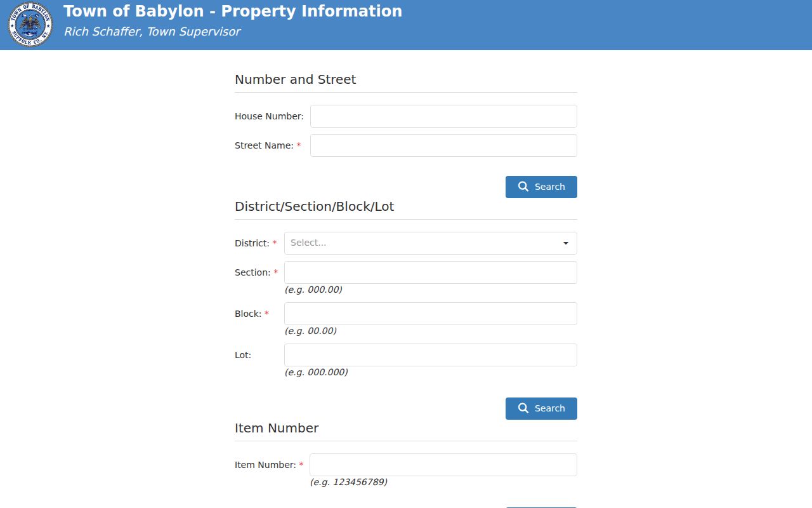Screen dimensions: 812x508
Task: Click the Section input field
Action: [x=431, y=272]
